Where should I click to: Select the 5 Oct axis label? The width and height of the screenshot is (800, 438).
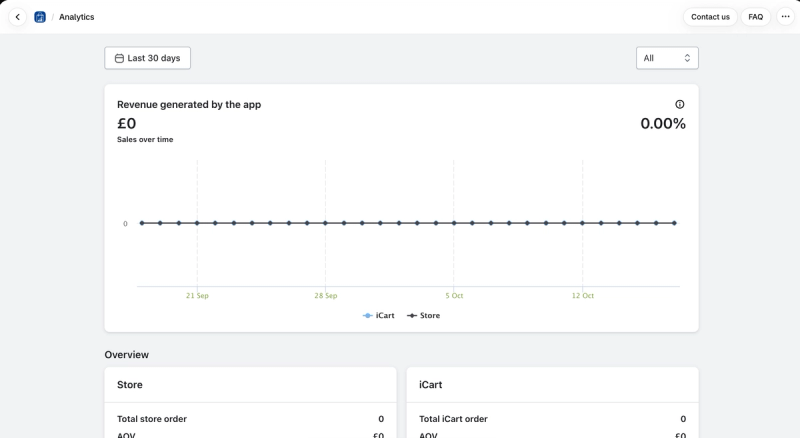[454, 296]
